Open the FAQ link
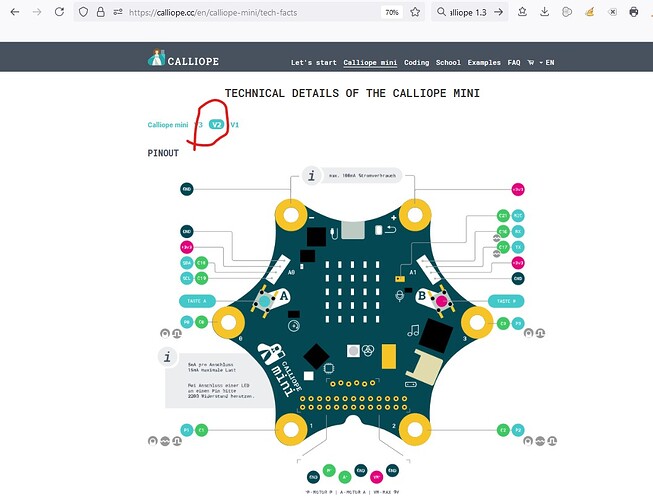 point(513,63)
